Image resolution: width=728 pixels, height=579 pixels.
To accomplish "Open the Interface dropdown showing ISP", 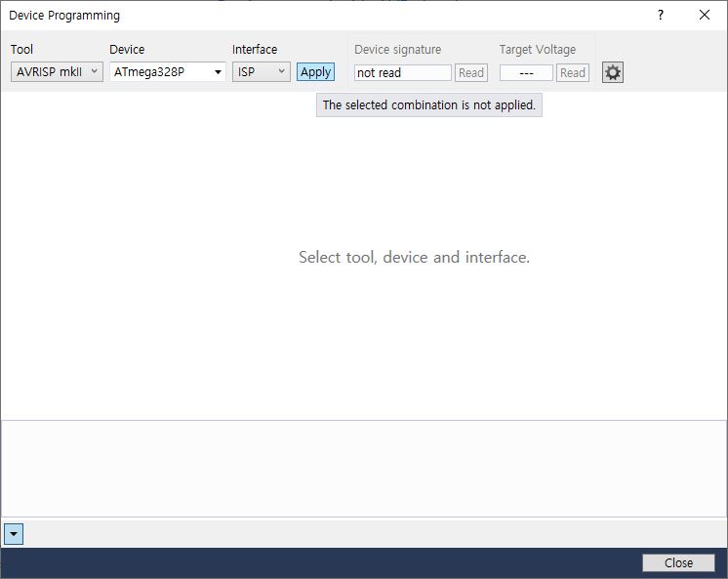I will click(261, 72).
